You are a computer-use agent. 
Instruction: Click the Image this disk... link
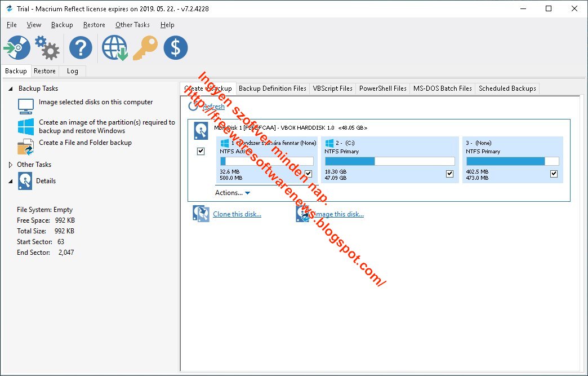point(338,214)
